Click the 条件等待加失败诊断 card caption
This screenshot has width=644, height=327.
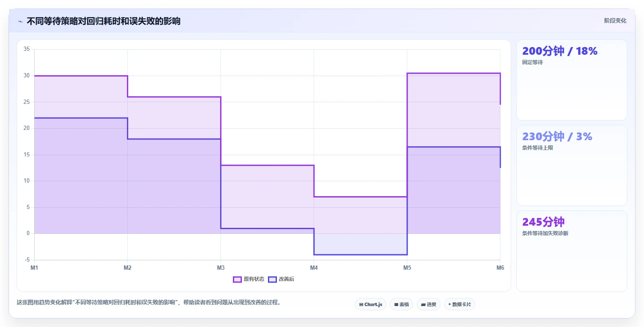(545, 233)
